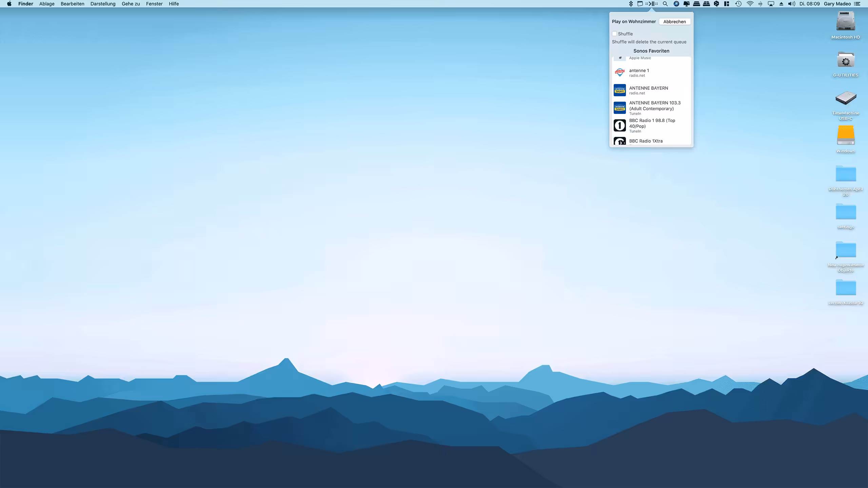Open Spotlight search from the menu bar
This screenshot has width=868, height=488.
[x=665, y=4]
